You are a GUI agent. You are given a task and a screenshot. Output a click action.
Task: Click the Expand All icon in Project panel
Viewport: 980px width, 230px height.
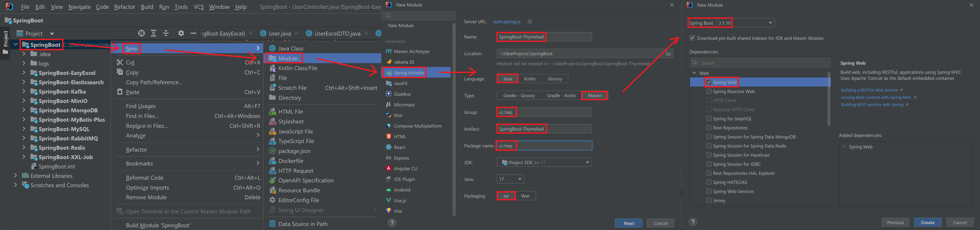(x=154, y=33)
